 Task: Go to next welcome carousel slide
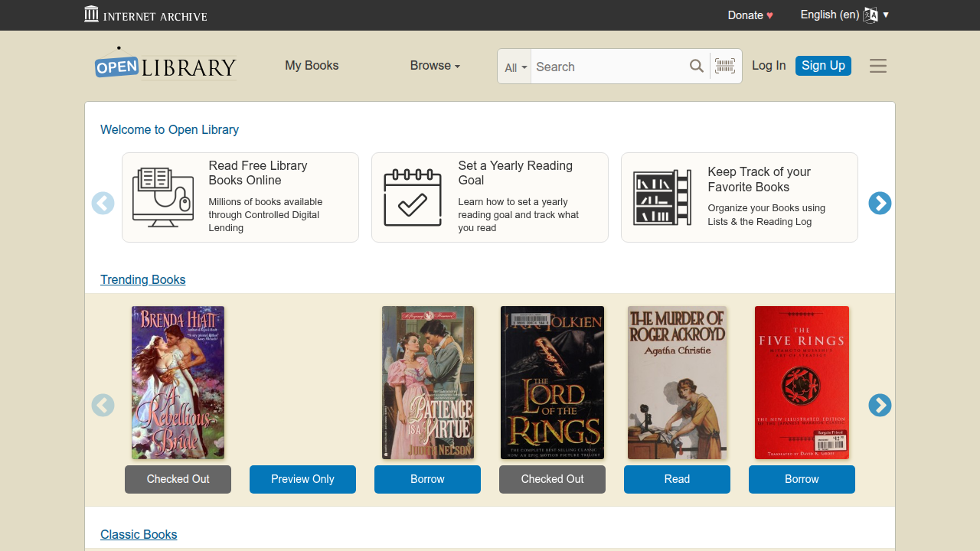[x=880, y=203]
